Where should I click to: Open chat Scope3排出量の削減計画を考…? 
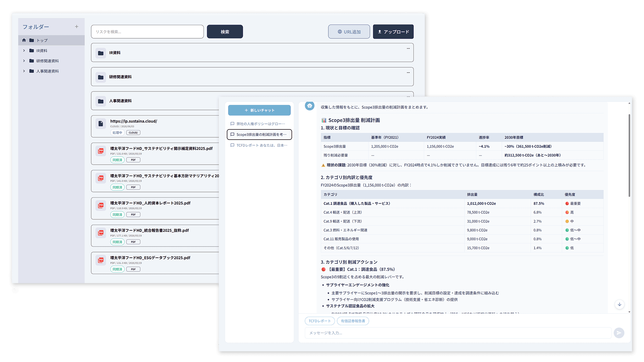click(x=259, y=134)
